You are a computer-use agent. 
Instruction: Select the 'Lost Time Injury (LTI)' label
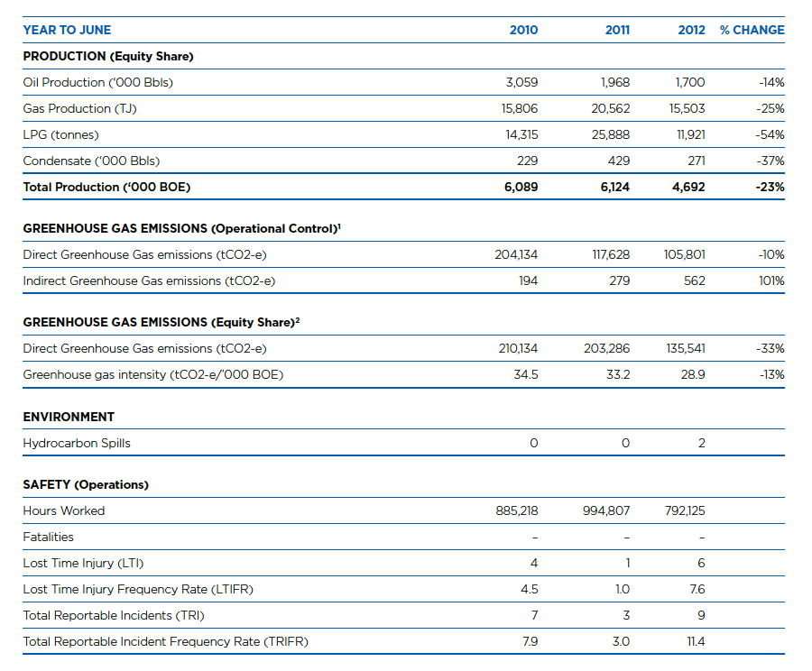pyautogui.click(x=83, y=564)
